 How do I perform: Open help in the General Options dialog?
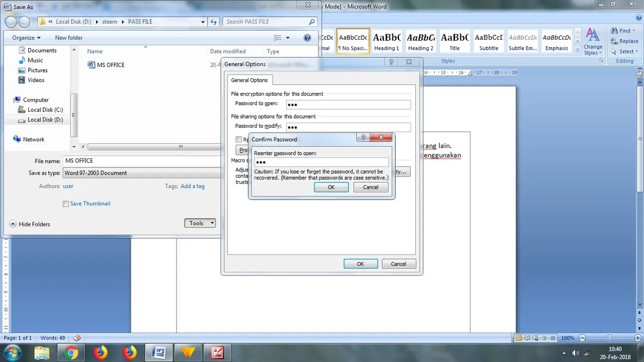pyautogui.click(x=391, y=62)
